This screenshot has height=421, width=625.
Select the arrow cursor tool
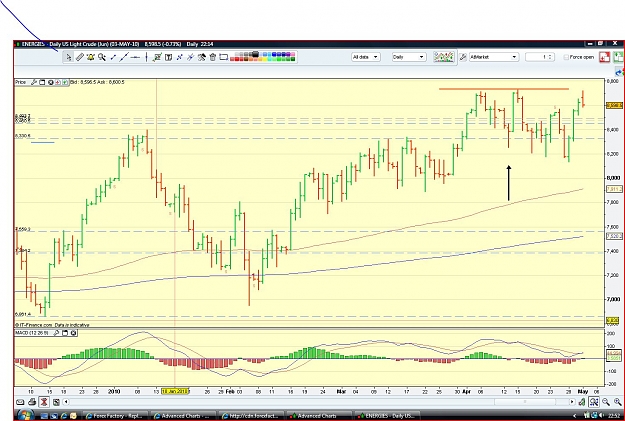69,57
